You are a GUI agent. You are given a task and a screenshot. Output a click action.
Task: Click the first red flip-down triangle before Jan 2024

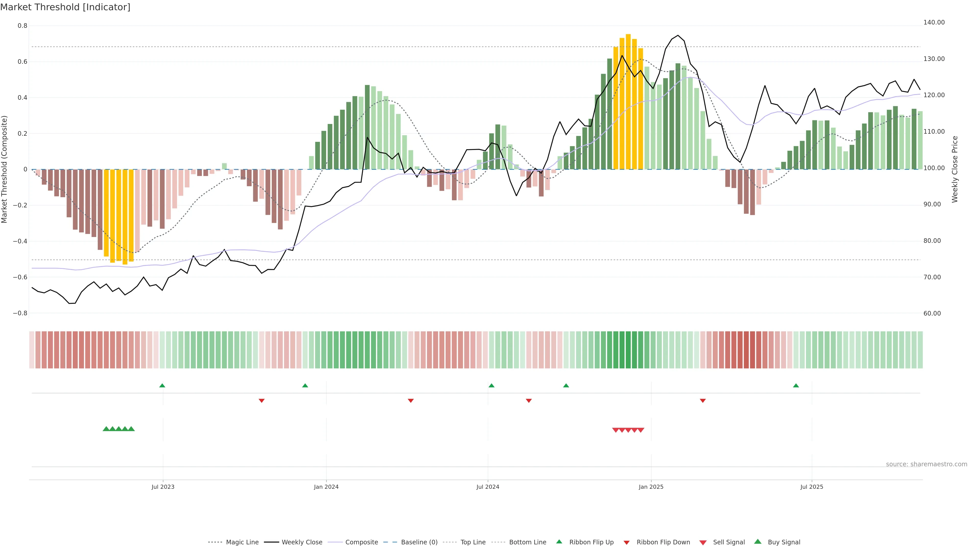tap(261, 400)
